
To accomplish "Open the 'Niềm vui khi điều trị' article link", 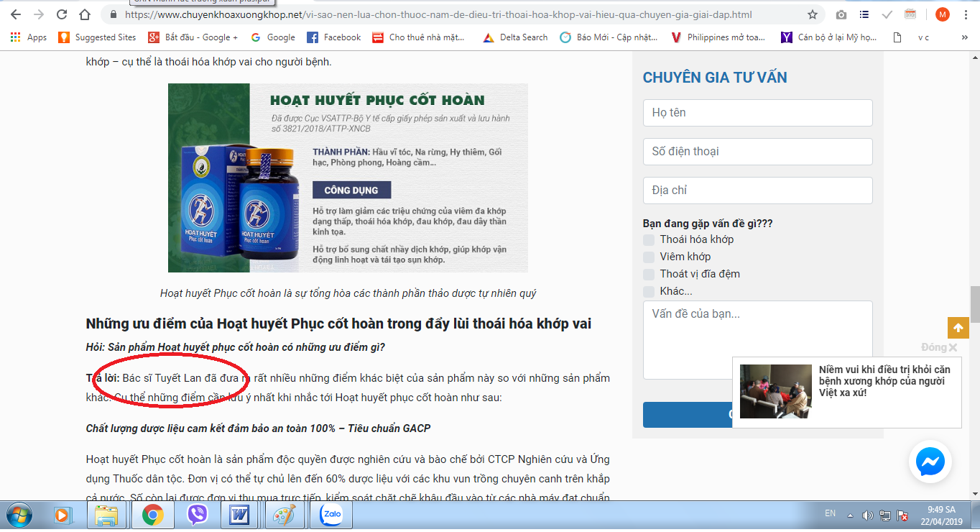I will click(884, 381).
